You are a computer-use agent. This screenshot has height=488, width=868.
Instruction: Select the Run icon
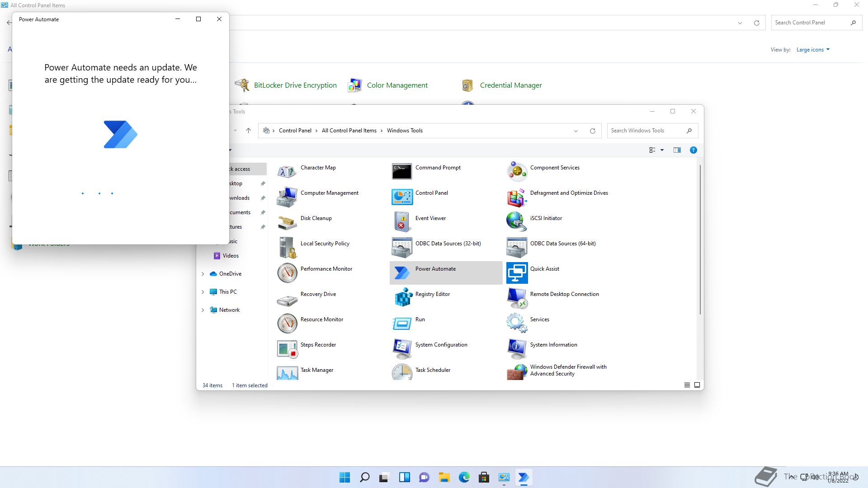coord(402,324)
